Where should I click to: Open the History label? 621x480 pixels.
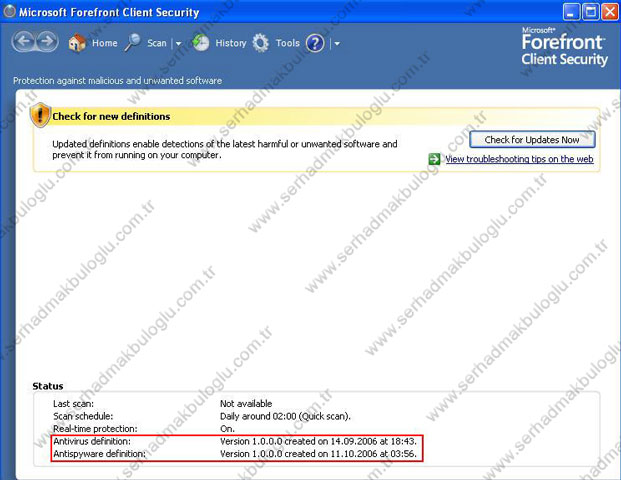[231, 43]
